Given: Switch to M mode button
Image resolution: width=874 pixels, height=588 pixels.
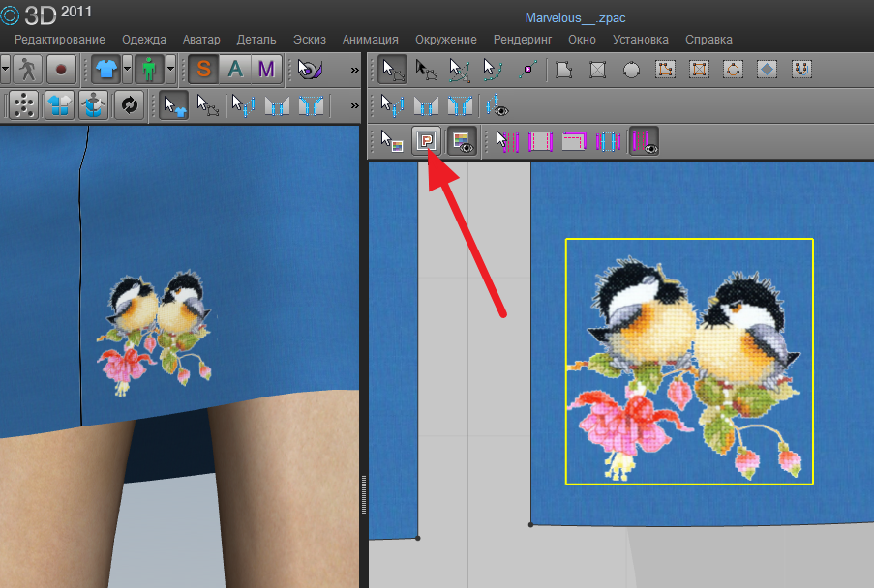Looking at the screenshot, I should 265,70.
